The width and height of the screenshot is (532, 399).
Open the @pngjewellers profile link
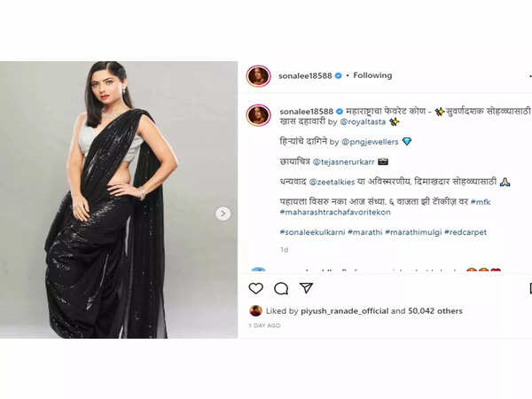click(x=370, y=142)
